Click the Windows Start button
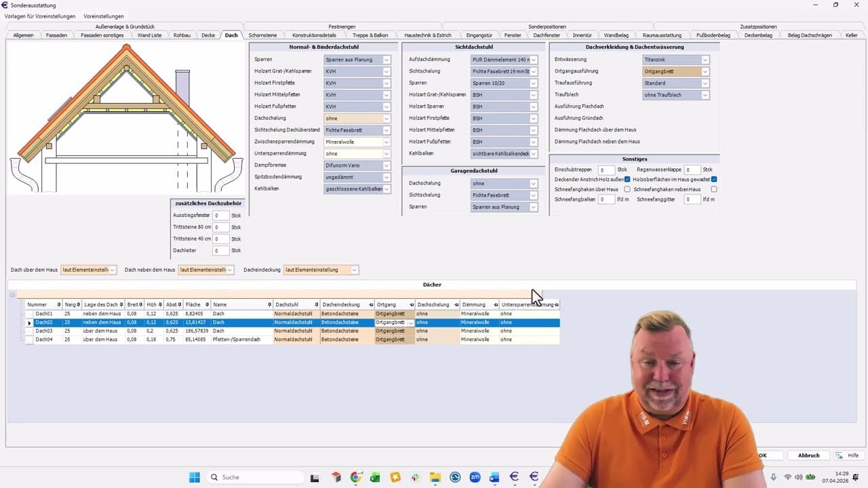The width and height of the screenshot is (868, 488). (x=195, y=477)
